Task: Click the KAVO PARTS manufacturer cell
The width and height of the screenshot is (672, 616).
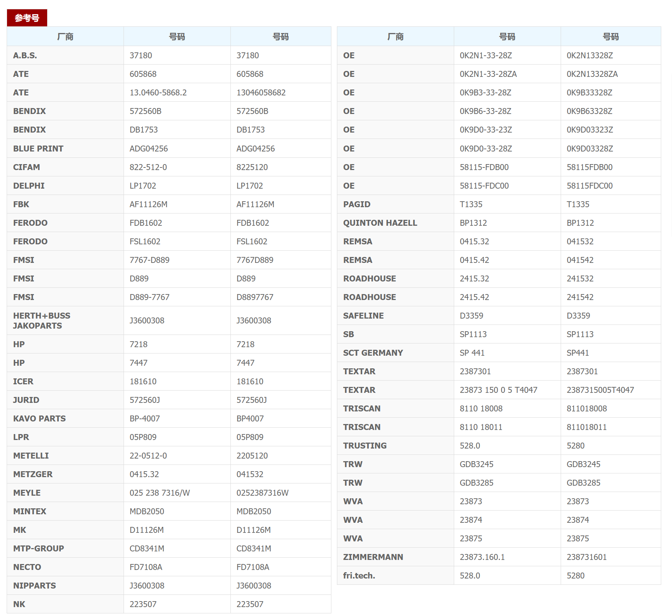Action: 65,418
